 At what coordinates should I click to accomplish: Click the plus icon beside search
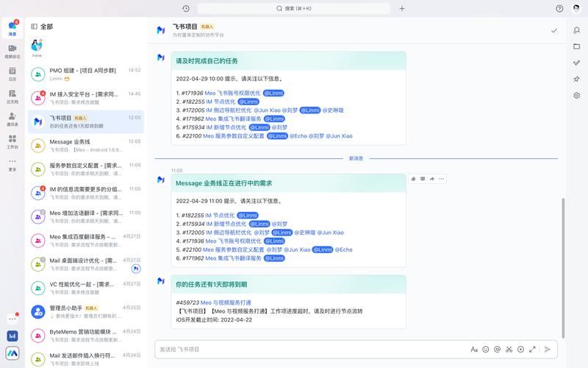(x=401, y=8)
